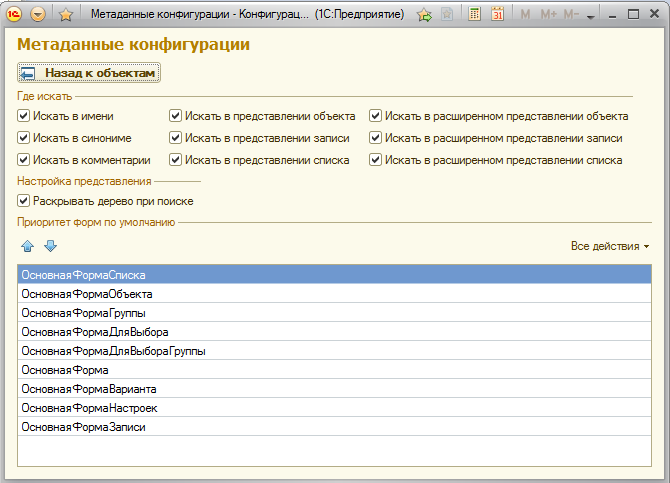This screenshot has height=483, width=670.
Task: Add page to favorites with the star icon
Action: pos(66,15)
